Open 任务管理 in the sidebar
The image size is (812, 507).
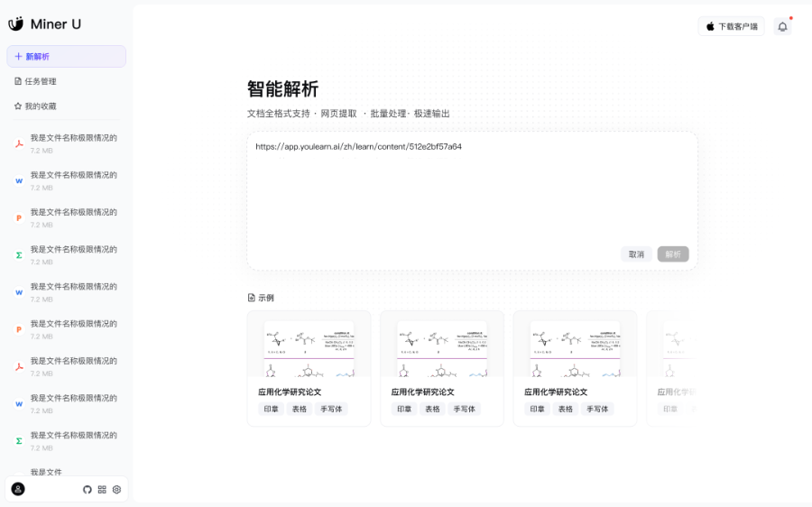tap(66, 81)
